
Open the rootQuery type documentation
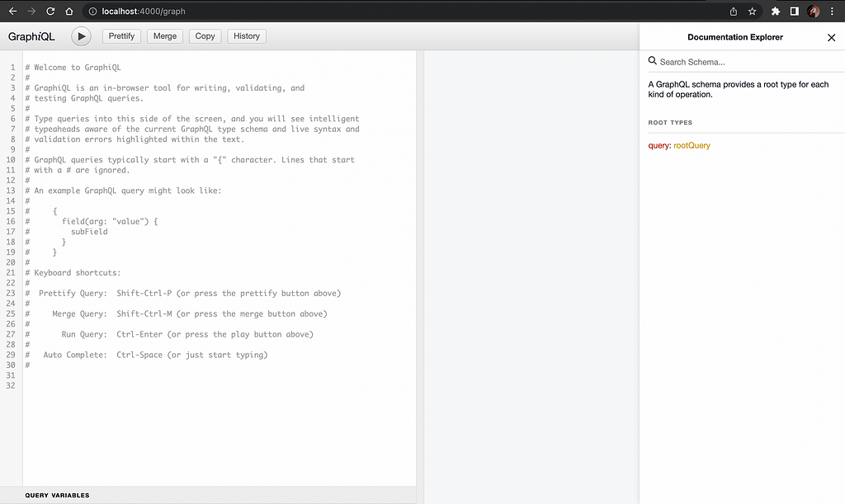[x=692, y=145]
